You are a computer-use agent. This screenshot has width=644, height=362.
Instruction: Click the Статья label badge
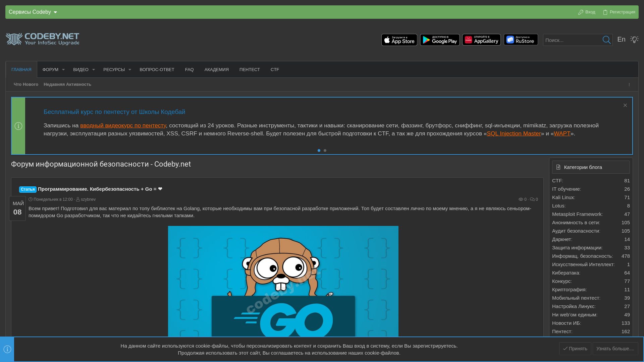[28, 189]
